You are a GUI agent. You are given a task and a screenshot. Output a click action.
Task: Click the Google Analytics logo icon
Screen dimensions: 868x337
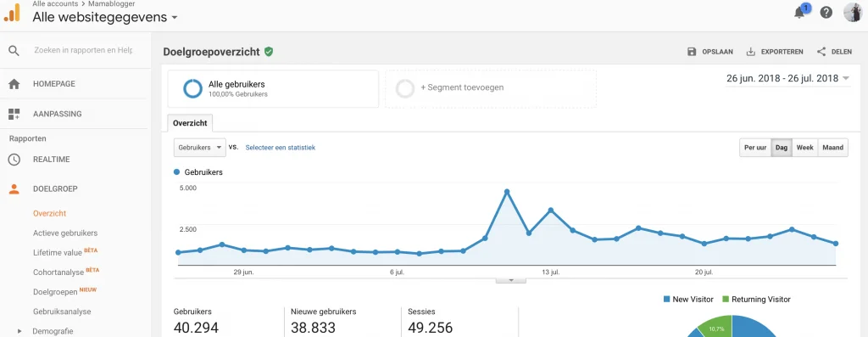(x=12, y=12)
